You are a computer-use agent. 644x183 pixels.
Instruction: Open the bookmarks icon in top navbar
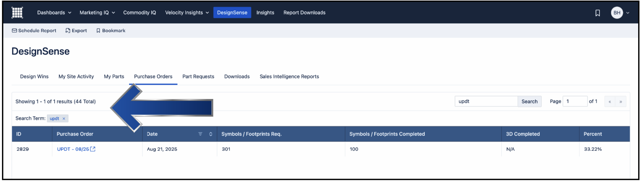(x=597, y=13)
